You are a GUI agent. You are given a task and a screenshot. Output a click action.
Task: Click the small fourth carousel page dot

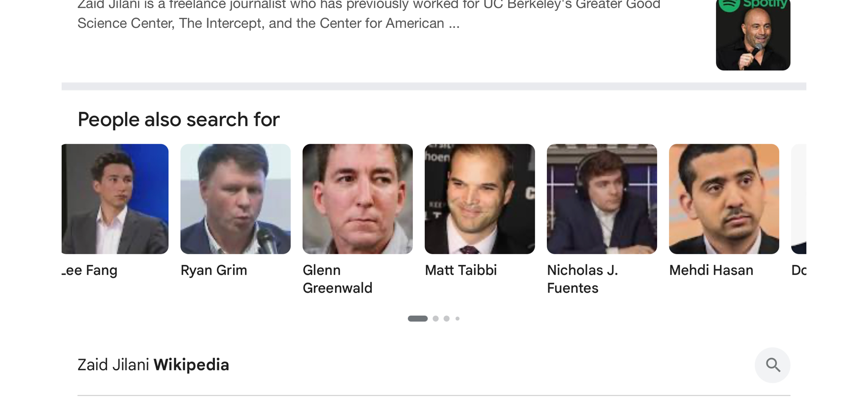click(457, 319)
